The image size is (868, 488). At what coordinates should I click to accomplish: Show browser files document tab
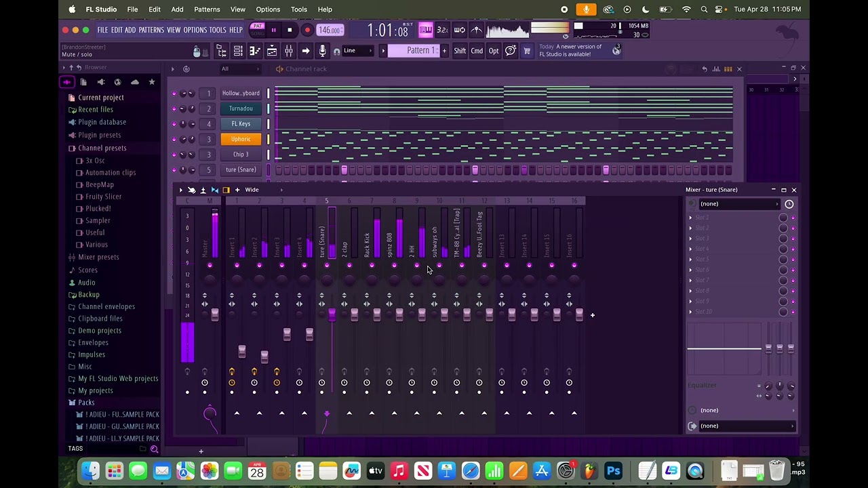tap(83, 82)
